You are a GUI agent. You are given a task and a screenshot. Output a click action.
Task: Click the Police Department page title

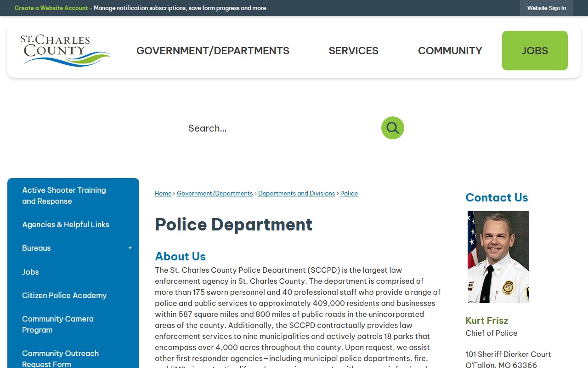pos(234,224)
